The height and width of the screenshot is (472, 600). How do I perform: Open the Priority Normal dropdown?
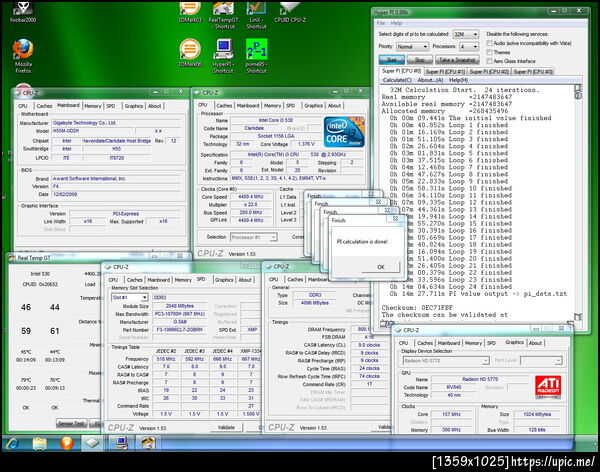[412, 46]
